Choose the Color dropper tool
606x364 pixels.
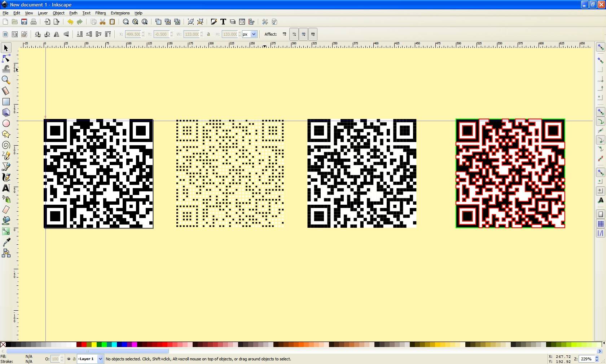6,243
